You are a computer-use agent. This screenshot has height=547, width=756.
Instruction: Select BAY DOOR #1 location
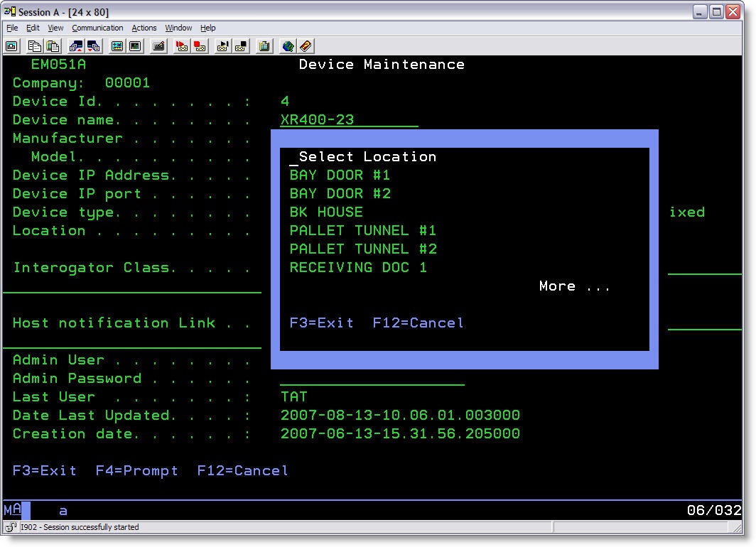(340, 175)
